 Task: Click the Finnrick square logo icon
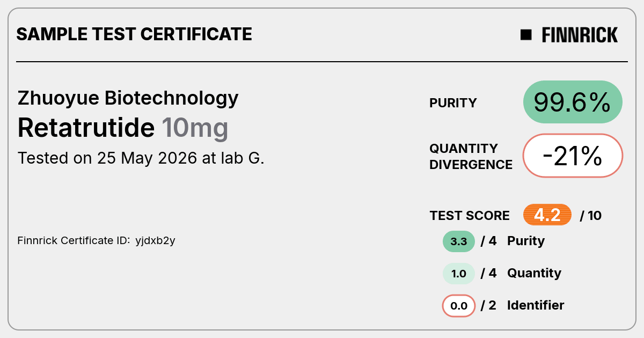(526, 35)
